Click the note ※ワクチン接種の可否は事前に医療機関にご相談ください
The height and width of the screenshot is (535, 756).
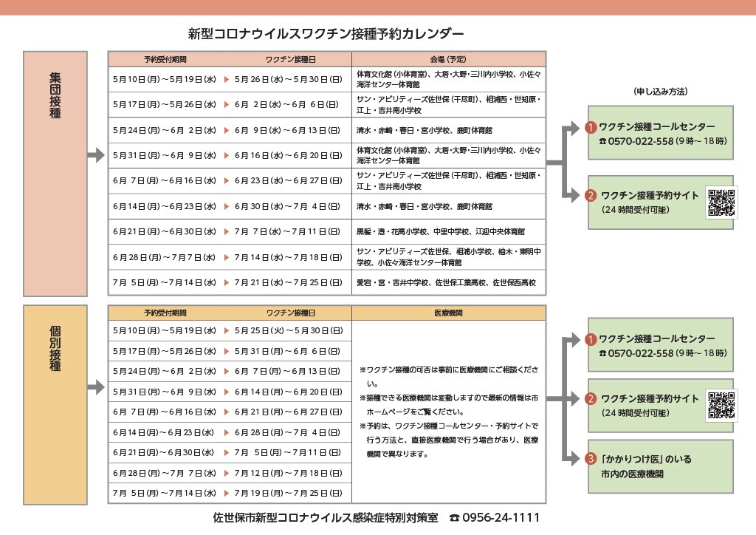449,377
